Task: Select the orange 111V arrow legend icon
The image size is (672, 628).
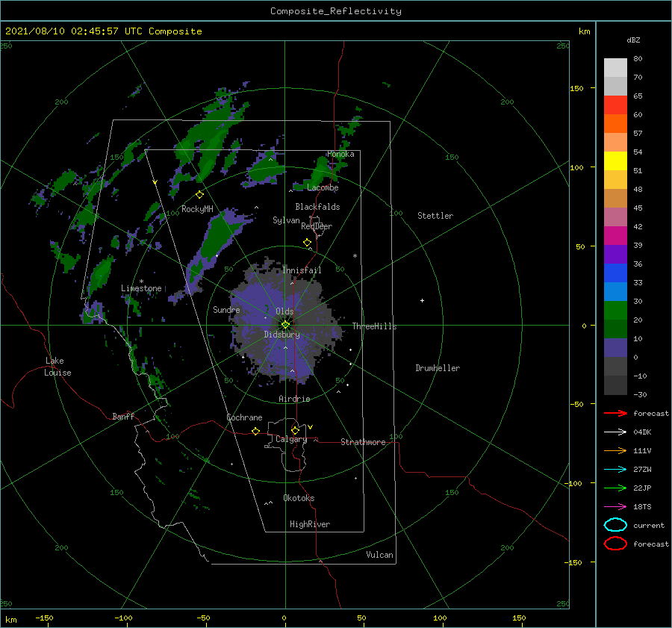Action: coord(615,450)
